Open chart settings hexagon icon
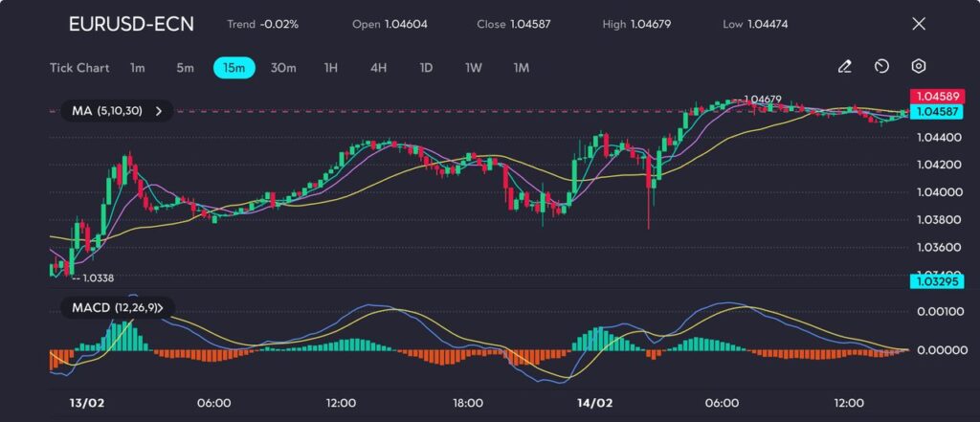The image size is (980, 422). (x=918, y=66)
